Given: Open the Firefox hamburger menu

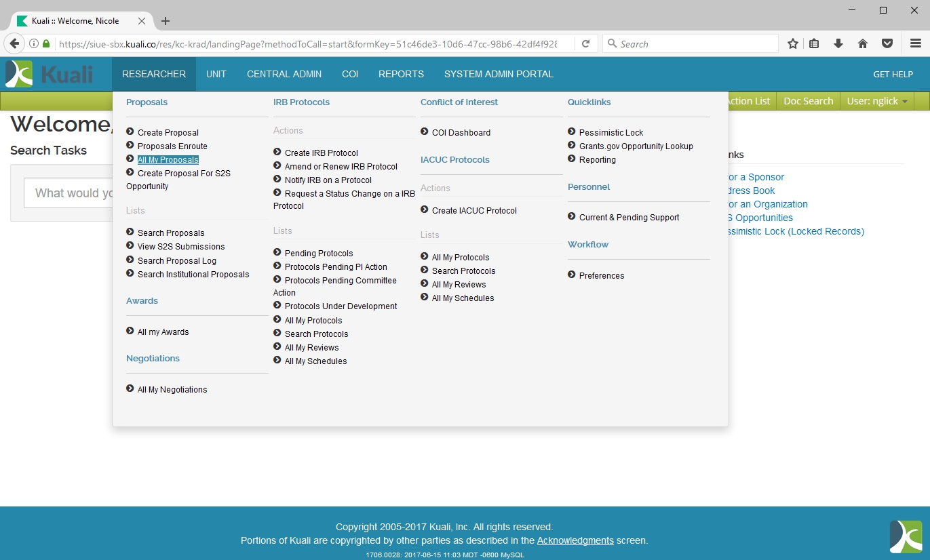Looking at the screenshot, I should 915,44.
